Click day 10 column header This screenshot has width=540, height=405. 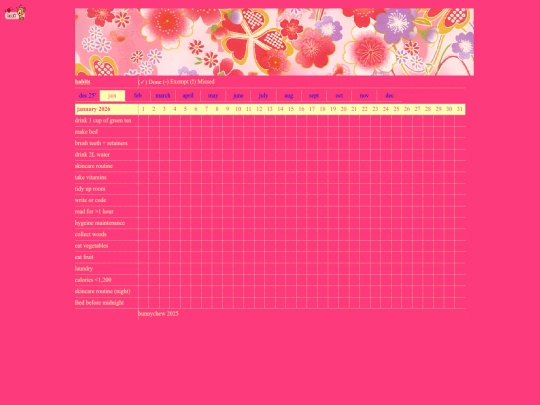(238, 109)
